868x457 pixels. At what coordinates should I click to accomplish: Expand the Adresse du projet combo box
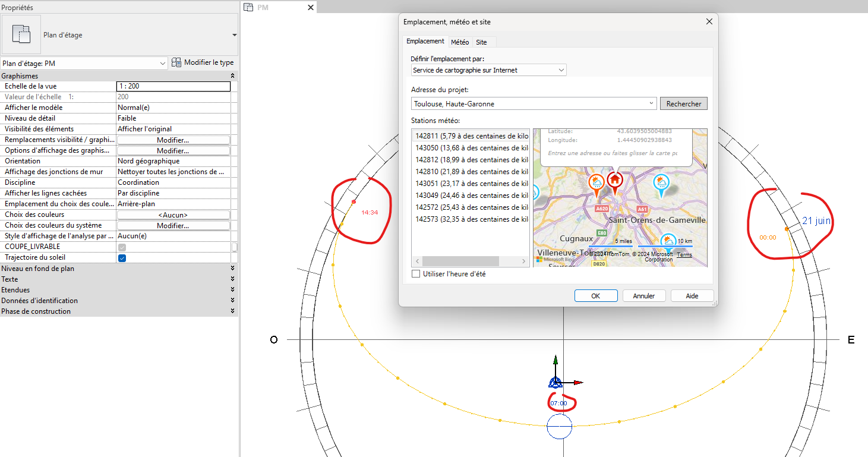pos(651,103)
